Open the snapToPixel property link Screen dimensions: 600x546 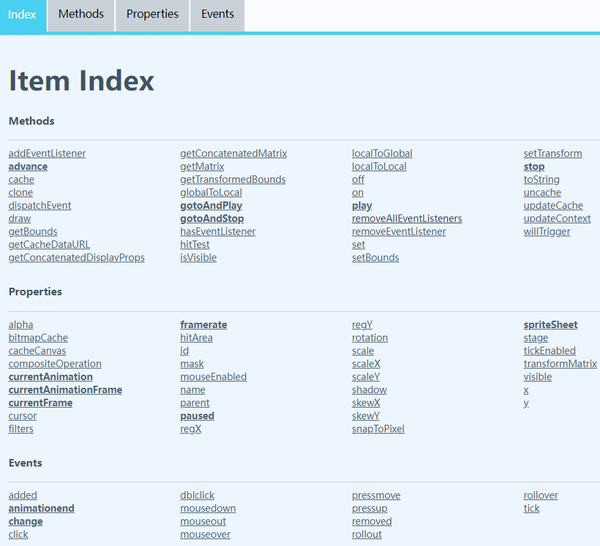(378, 429)
